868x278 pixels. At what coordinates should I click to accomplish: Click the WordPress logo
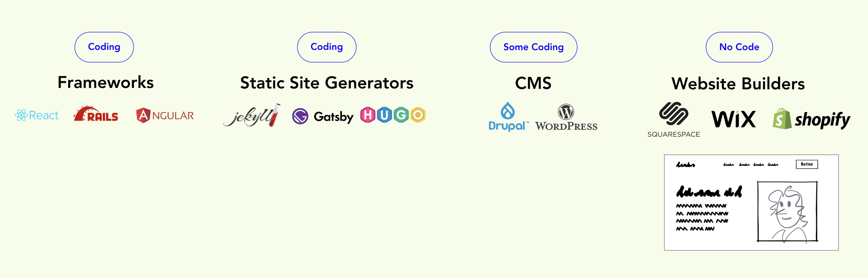(x=566, y=117)
